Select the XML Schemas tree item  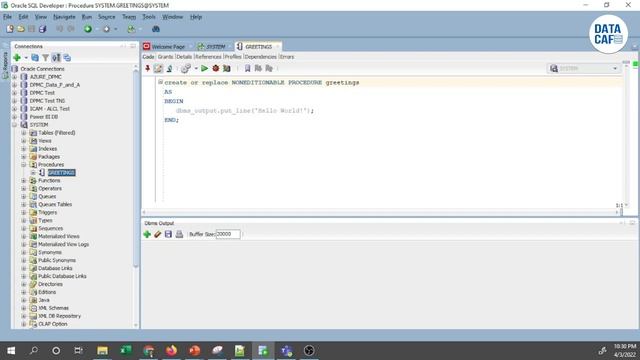pos(53,308)
